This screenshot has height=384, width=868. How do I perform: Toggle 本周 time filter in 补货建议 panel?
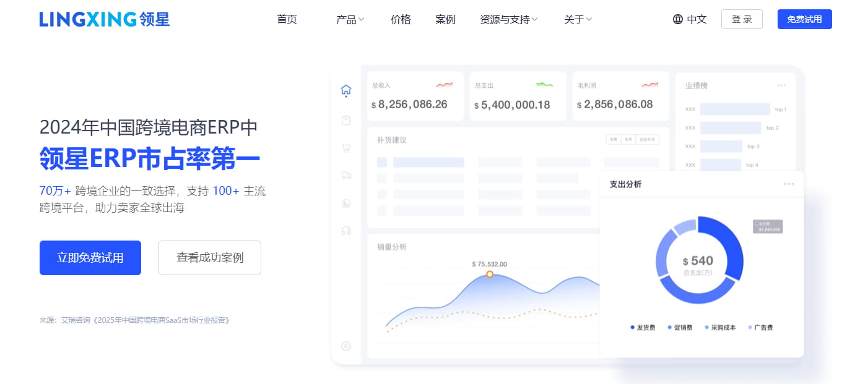[x=615, y=139]
